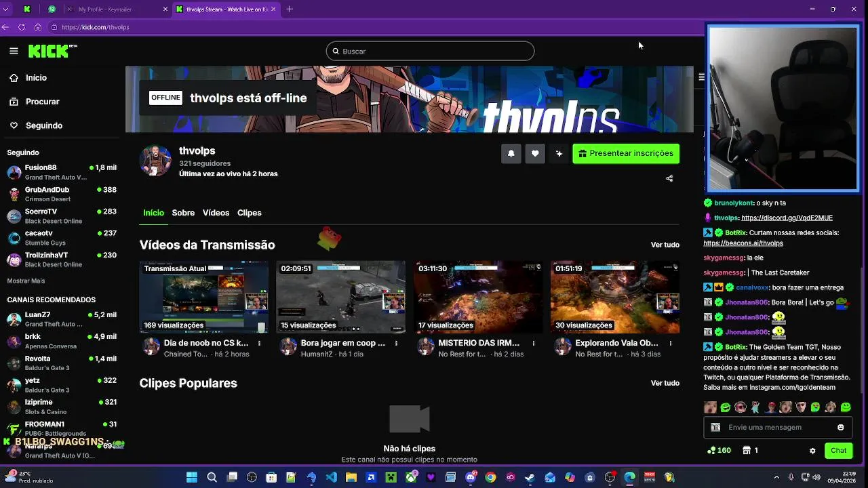Image resolution: width=868 pixels, height=488 pixels.
Task: Open Iziprime recommended channel
Action: pyautogui.click(x=62, y=407)
